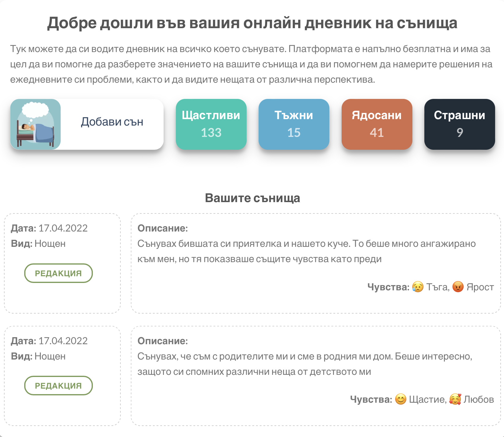504x437 pixels.
Task: Open the orange Ядосани category card
Action: click(x=377, y=124)
